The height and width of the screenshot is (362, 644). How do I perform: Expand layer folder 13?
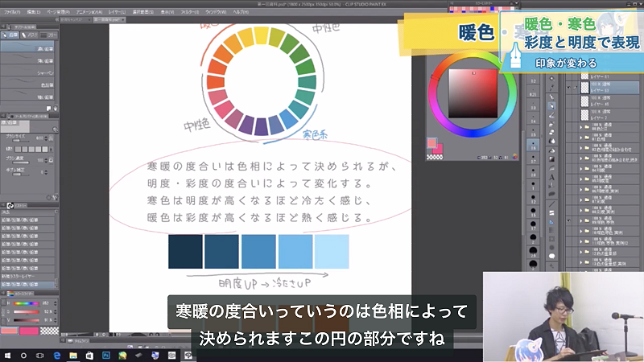click(x=581, y=262)
